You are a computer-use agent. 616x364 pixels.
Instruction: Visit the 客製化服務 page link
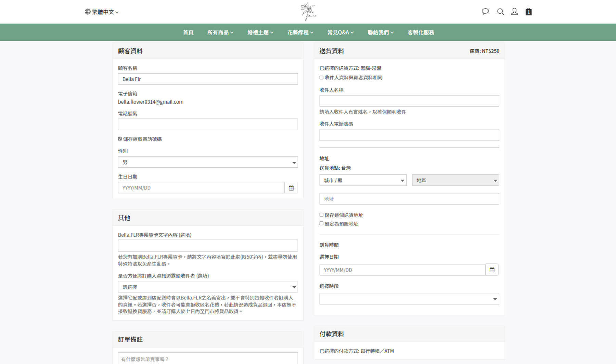click(421, 32)
